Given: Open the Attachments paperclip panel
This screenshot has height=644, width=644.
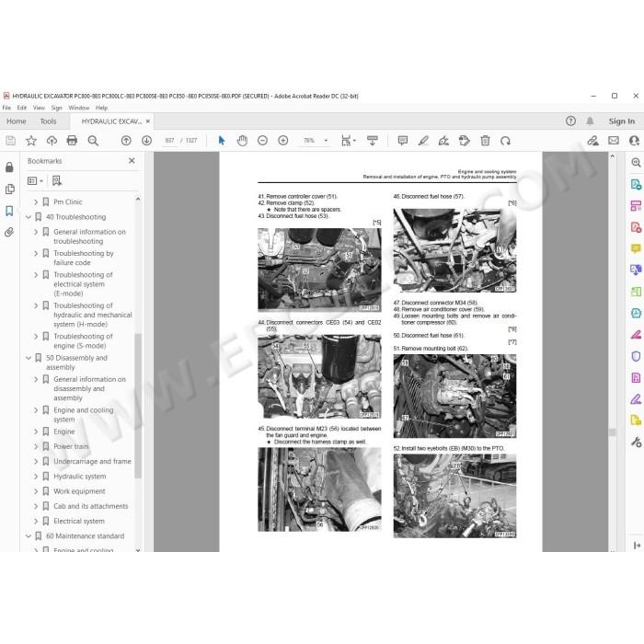Looking at the screenshot, I should tap(9, 232).
